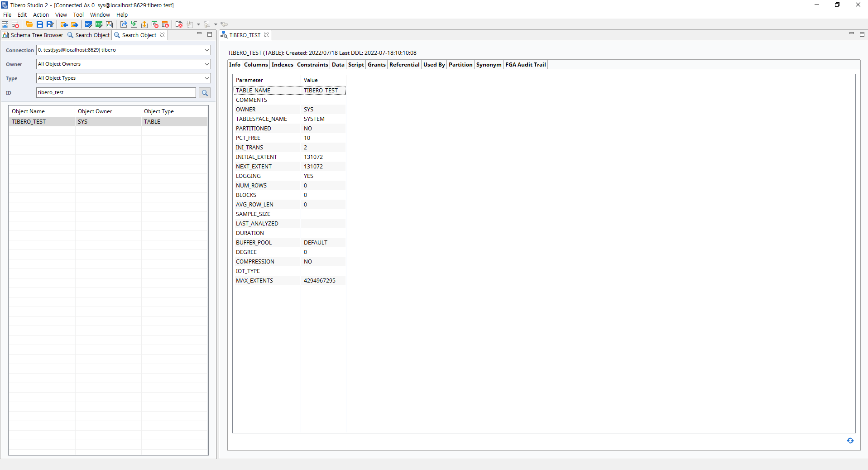Click the document-with-red-x toolbar icon
The height and width of the screenshot is (470, 868).
[x=179, y=24]
